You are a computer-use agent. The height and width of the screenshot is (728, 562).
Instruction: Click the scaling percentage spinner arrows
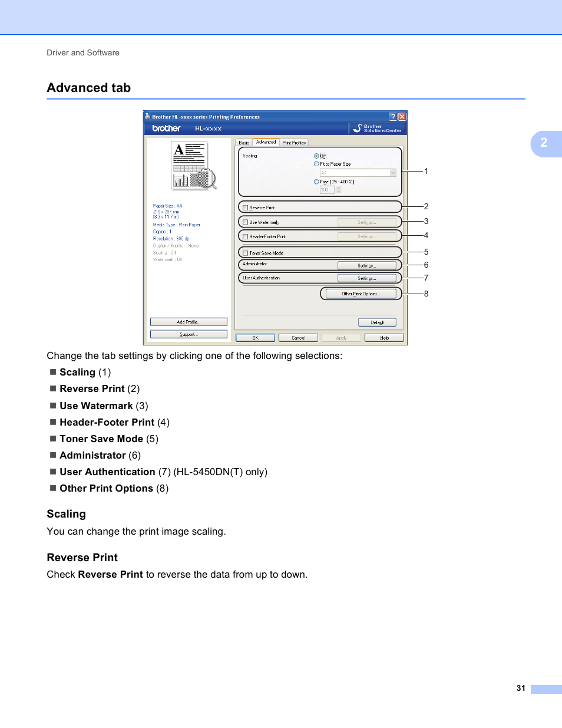tap(339, 190)
